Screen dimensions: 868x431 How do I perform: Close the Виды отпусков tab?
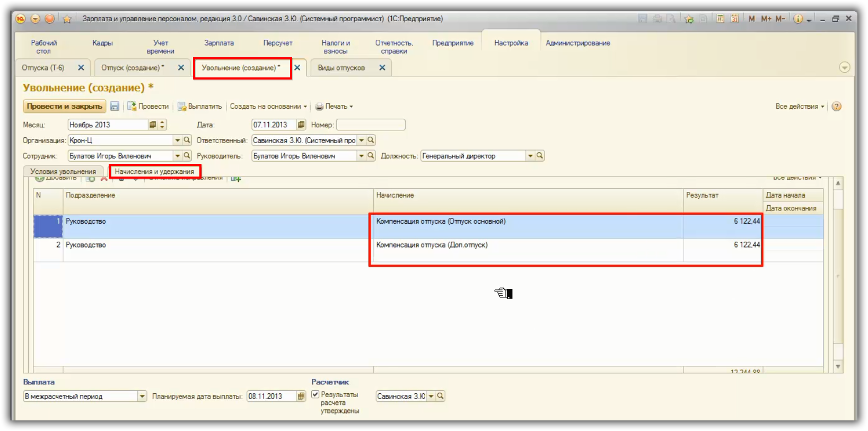point(382,68)
